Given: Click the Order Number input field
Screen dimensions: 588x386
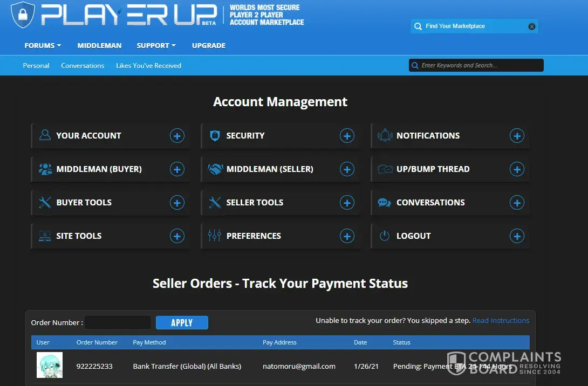Looking at the screenshot, I should (x=118, y=322).
